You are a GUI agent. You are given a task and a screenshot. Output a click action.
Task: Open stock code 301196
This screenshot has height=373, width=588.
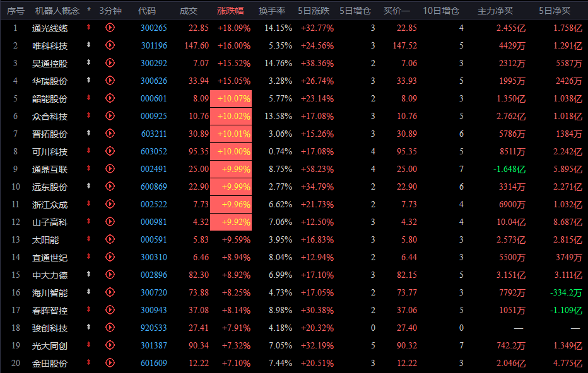(154, 46)
